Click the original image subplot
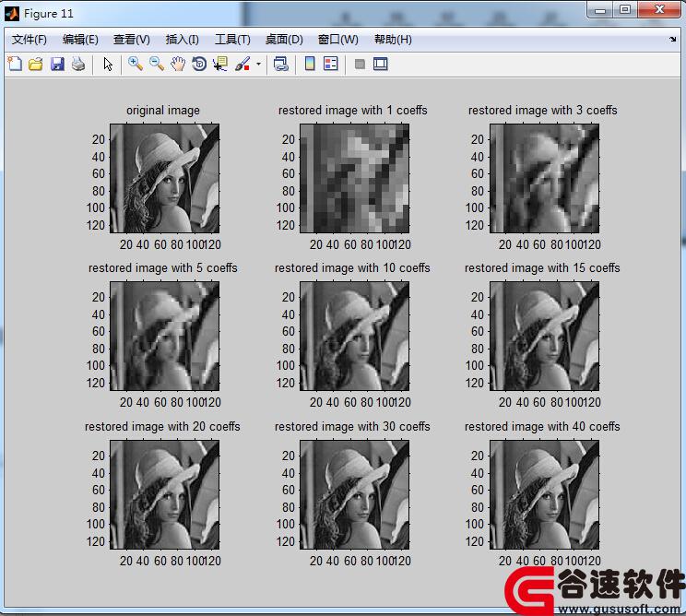The height and width of the screenshot is (616, 686). (164, 179)
